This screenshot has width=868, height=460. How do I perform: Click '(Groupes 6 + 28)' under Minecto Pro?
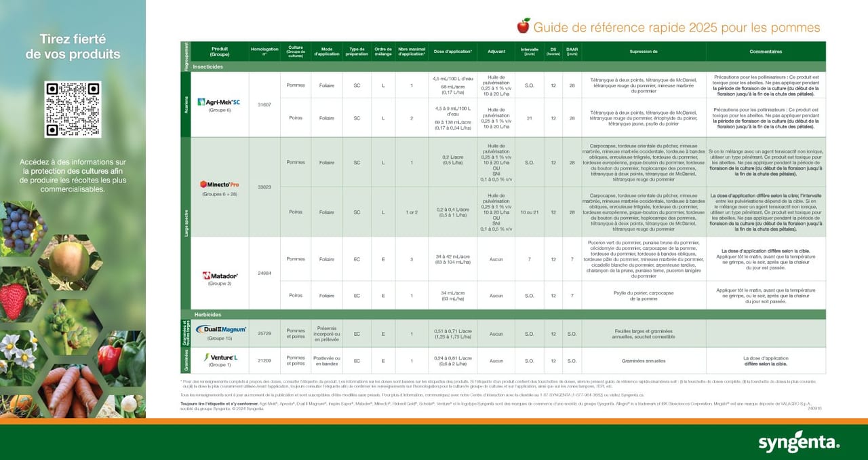tap(220, 194)
